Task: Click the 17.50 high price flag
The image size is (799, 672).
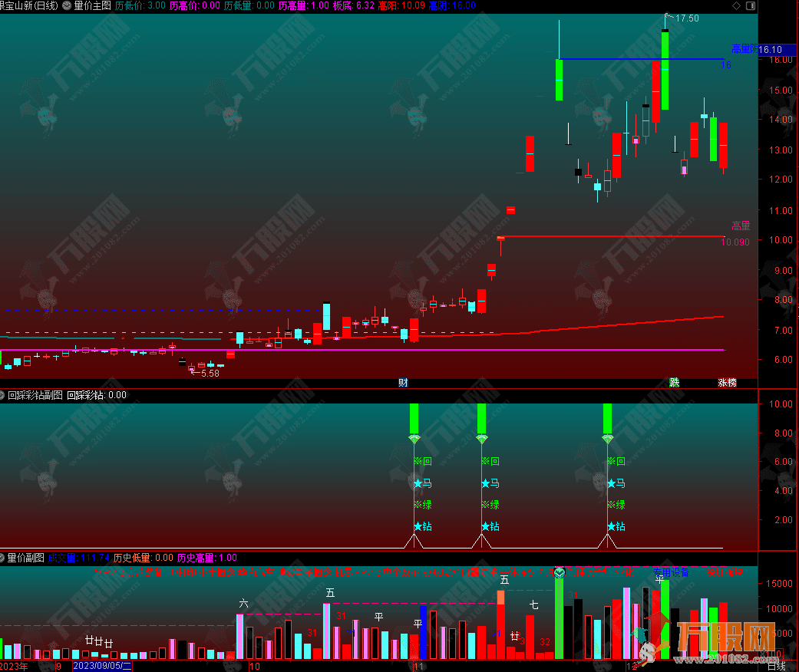Action: pyautogui.click(x=687, y=18)
